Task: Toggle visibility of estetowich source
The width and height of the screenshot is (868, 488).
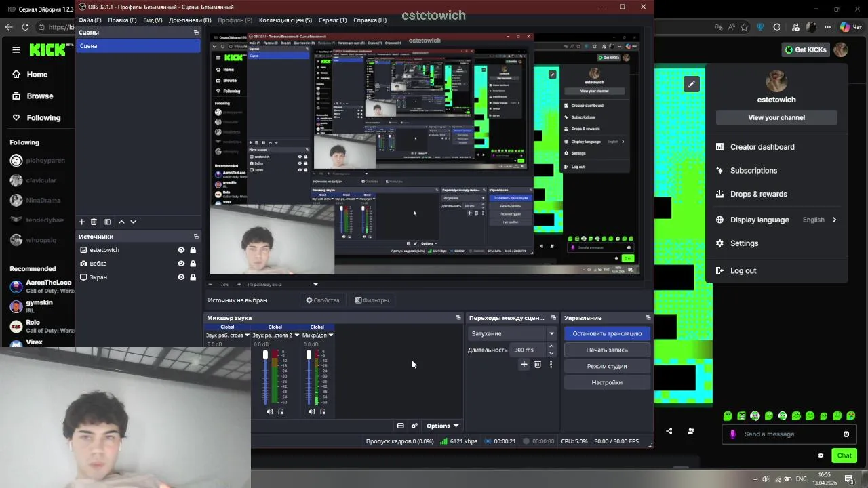Action: tap(181, 250)
